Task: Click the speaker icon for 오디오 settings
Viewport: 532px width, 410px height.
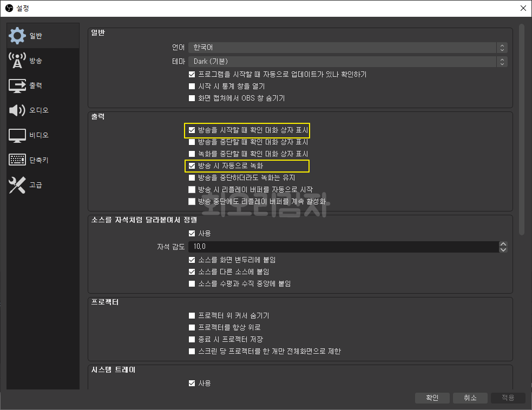Action: click(x=17, y=110)
